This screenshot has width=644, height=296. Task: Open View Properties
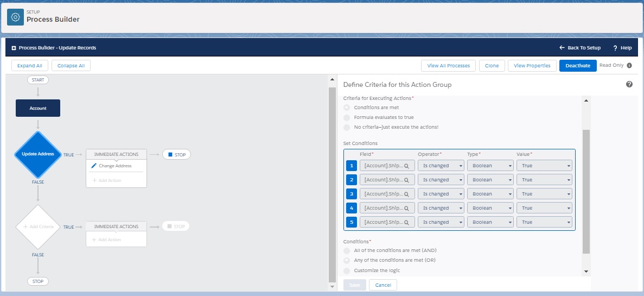532,66
